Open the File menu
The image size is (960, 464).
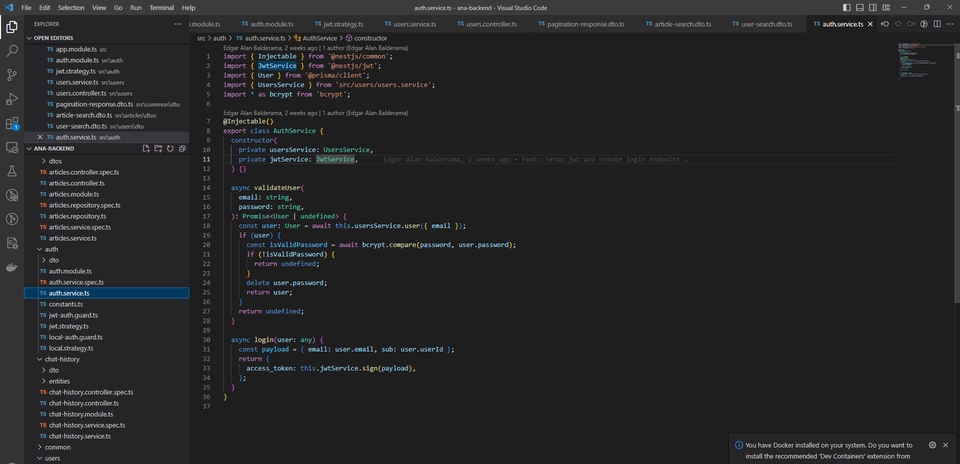(x=26, y=8)
